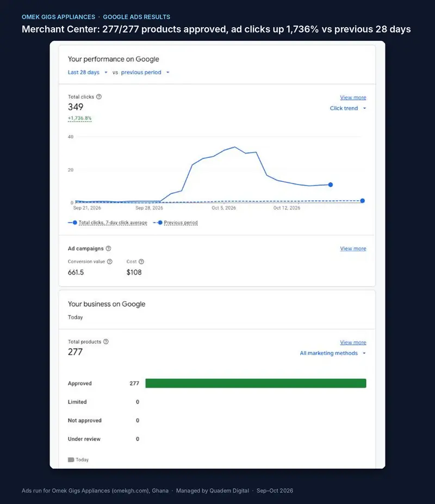Select the Managed by Quadem Digital footer text
This screenshot has height=504, width=435.
(213, 491)
